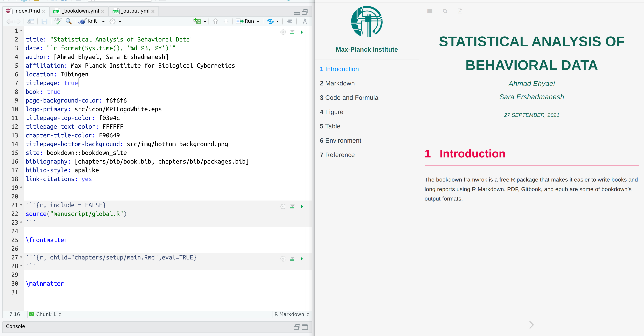Image resolution: width=644 pixels, height=336 pixels.
Task: Collapse code chunk fold arrow at line 21
Action: click(21, 205)
